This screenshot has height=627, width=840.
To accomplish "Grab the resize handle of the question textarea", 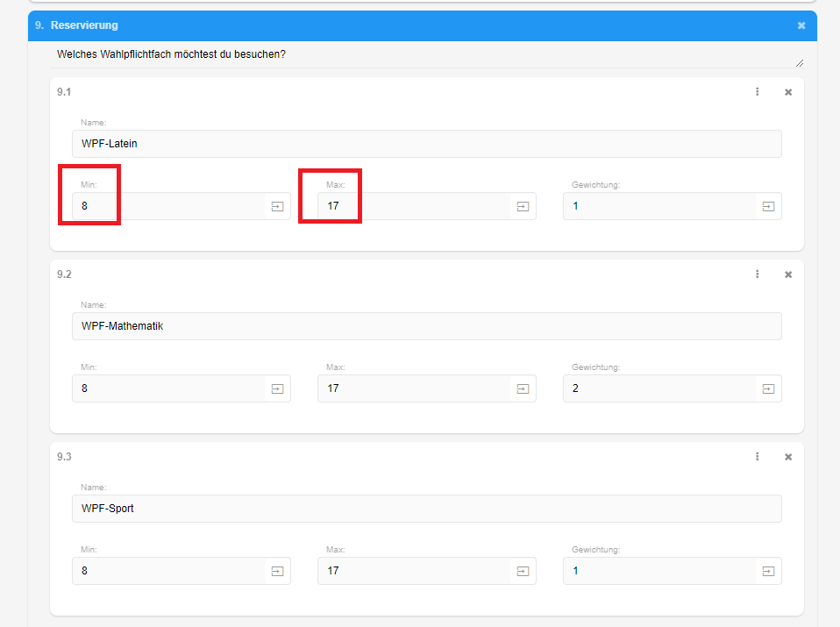I will coord(800,63).
